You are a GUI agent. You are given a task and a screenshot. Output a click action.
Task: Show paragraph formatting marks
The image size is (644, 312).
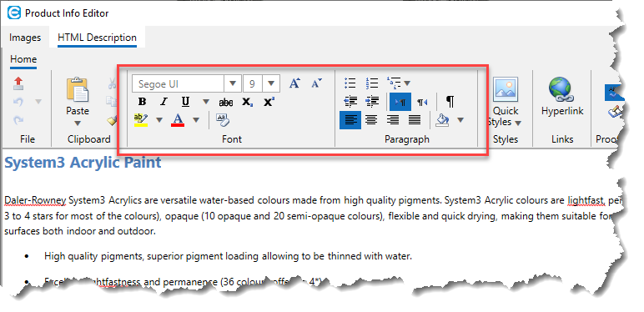[450, 102]
